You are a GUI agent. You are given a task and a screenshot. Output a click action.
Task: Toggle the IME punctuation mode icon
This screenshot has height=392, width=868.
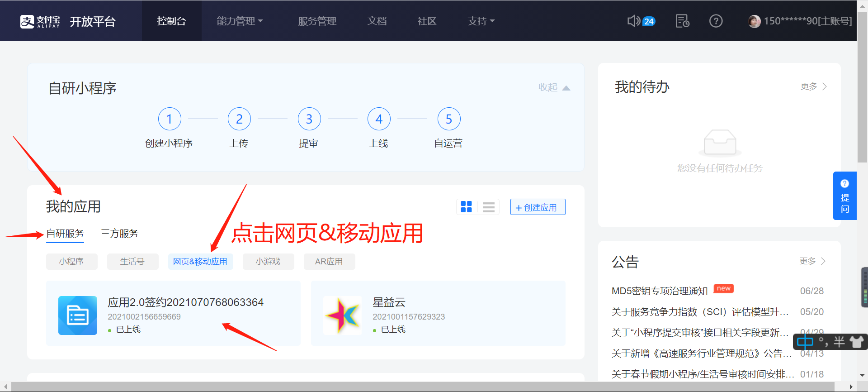823,342
